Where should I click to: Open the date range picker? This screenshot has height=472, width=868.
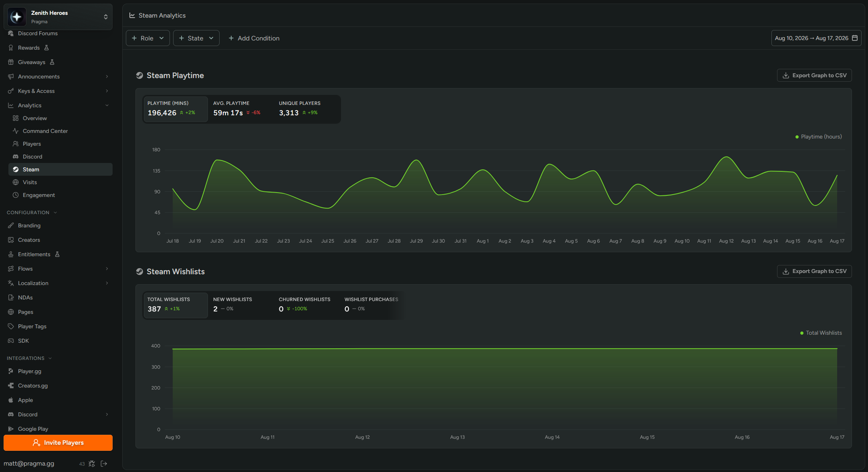(816, 38)
